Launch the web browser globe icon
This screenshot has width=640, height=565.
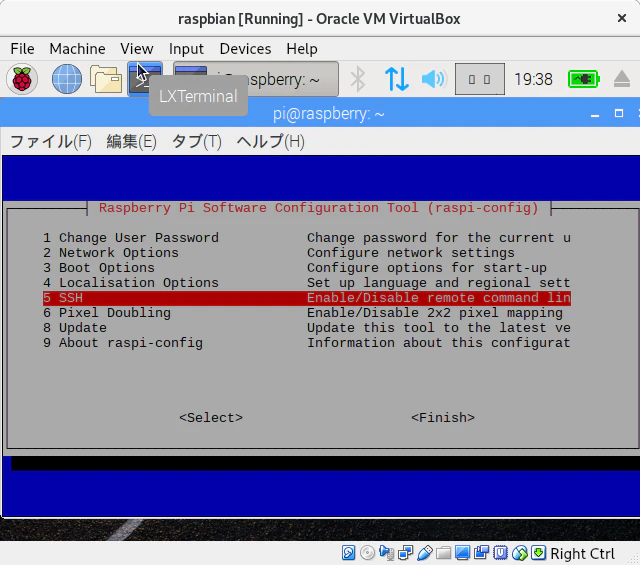[67, 79]
